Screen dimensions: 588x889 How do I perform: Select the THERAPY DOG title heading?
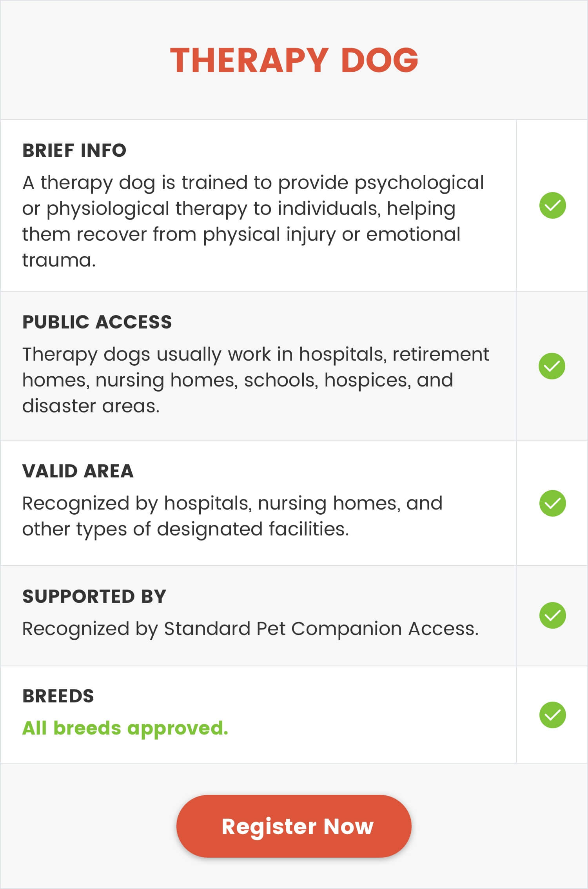tap(294, 60)
